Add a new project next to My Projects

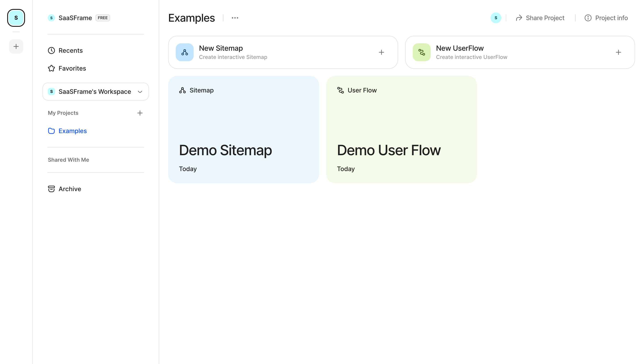140,113
